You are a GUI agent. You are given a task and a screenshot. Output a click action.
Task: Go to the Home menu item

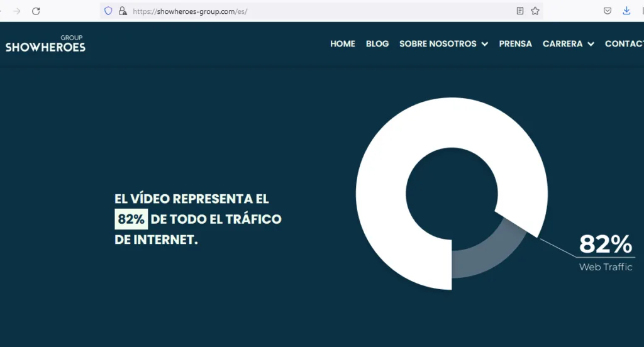[343, 44]
